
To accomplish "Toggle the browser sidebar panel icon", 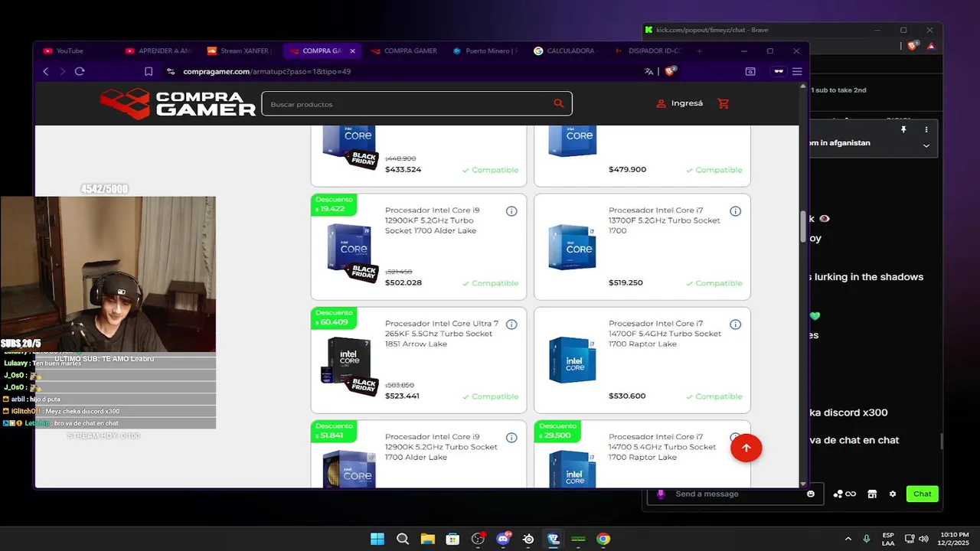I will (750, 71).
